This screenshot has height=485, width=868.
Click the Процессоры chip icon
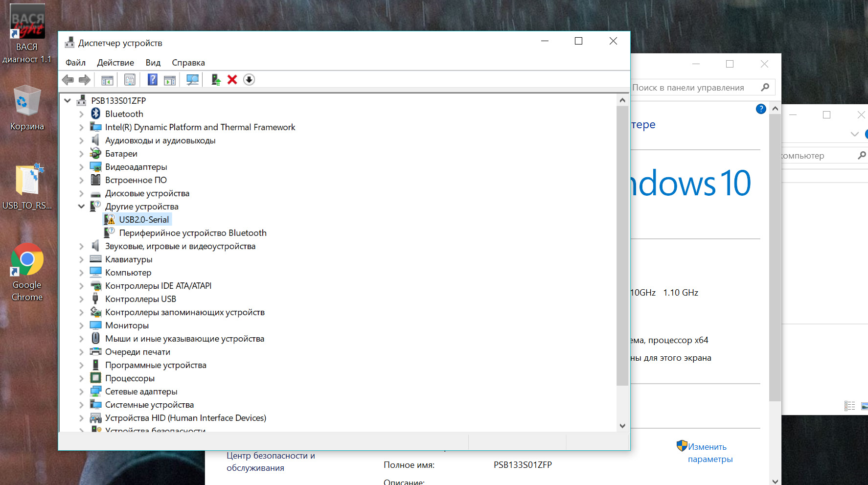tap(96, 378)
